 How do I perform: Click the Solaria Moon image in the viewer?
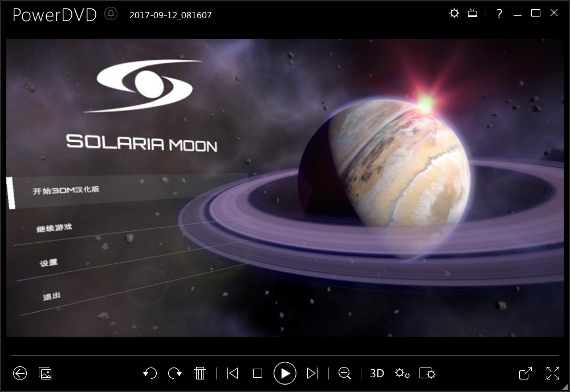tap(285, 188)
